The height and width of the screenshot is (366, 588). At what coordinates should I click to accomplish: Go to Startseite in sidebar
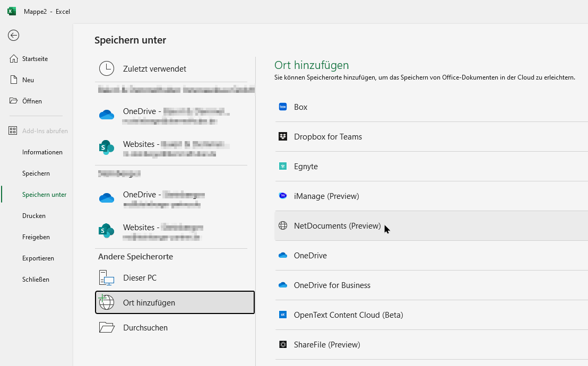click(35, 59)
